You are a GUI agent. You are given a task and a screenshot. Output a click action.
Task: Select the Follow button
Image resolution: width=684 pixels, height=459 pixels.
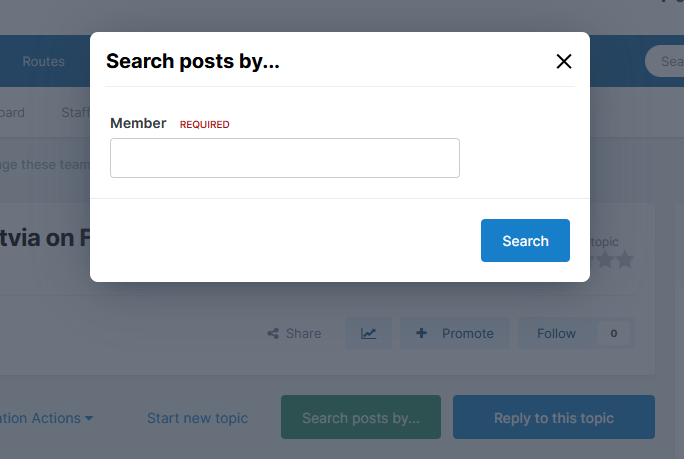pyautogui.click(x=556, y=333)
